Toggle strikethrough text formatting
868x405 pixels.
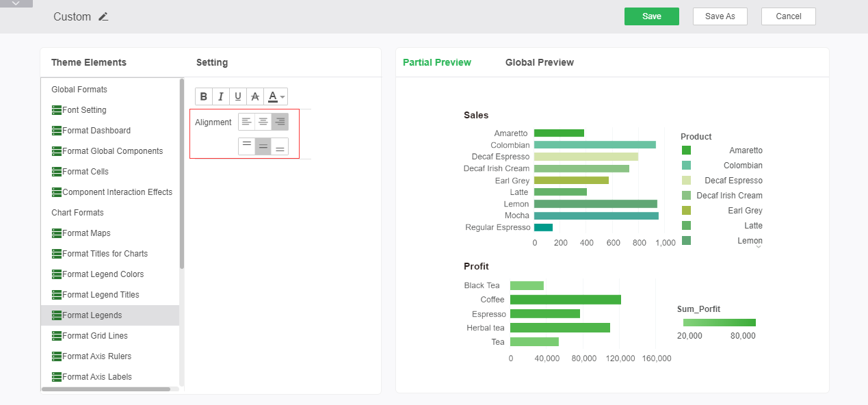(255, 96)
